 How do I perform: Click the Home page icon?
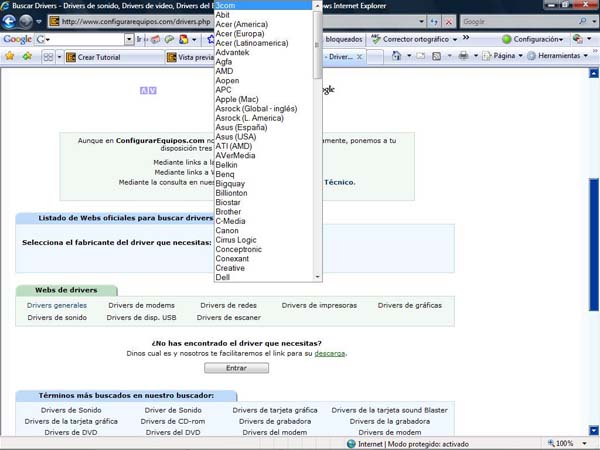pos(396,56)
